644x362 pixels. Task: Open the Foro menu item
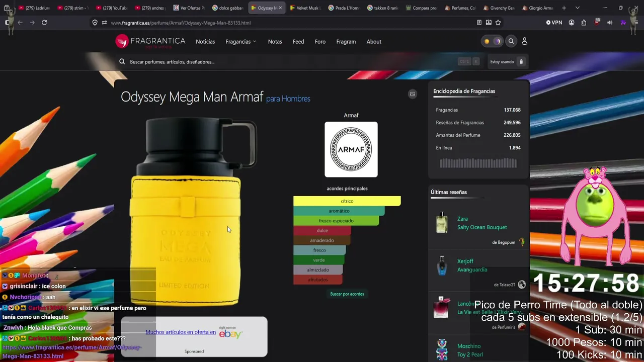tap(320, 42)
